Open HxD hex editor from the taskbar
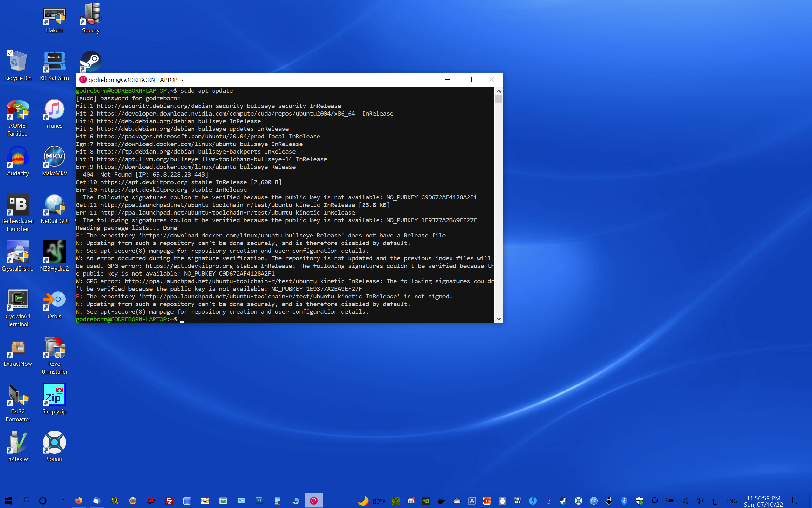The image size is (812, 508). click(205, 501)
